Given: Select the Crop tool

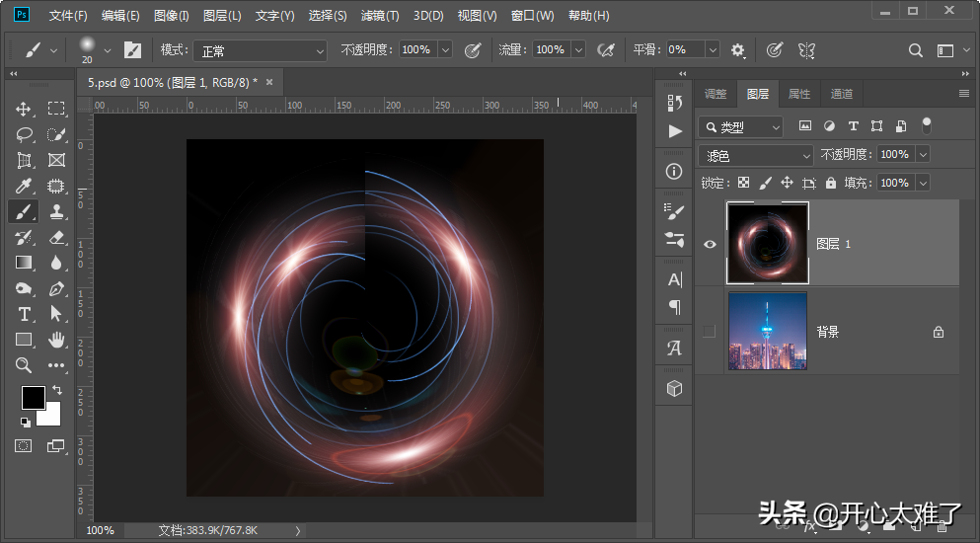Looking at the screenshot, I should click(x=24, y=160).
